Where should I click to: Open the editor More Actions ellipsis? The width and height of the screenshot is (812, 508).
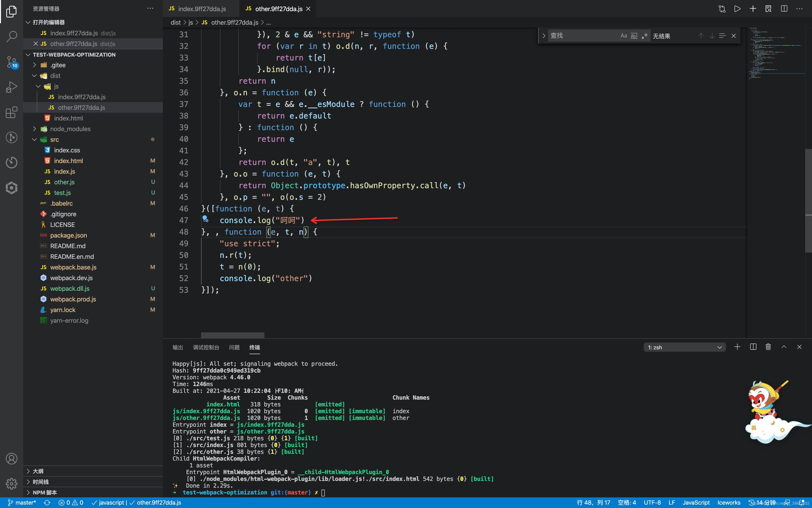[800, 9]
